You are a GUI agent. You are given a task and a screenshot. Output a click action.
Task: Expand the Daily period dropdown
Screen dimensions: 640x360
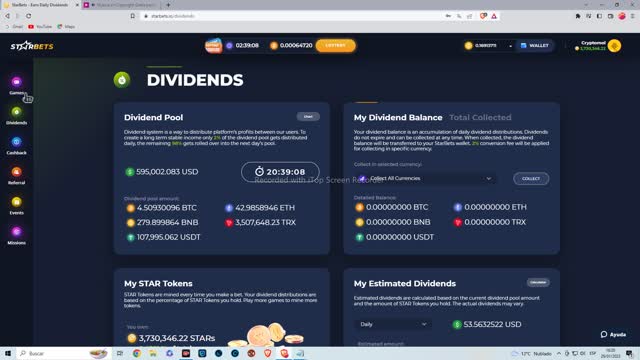click(393, 324)
